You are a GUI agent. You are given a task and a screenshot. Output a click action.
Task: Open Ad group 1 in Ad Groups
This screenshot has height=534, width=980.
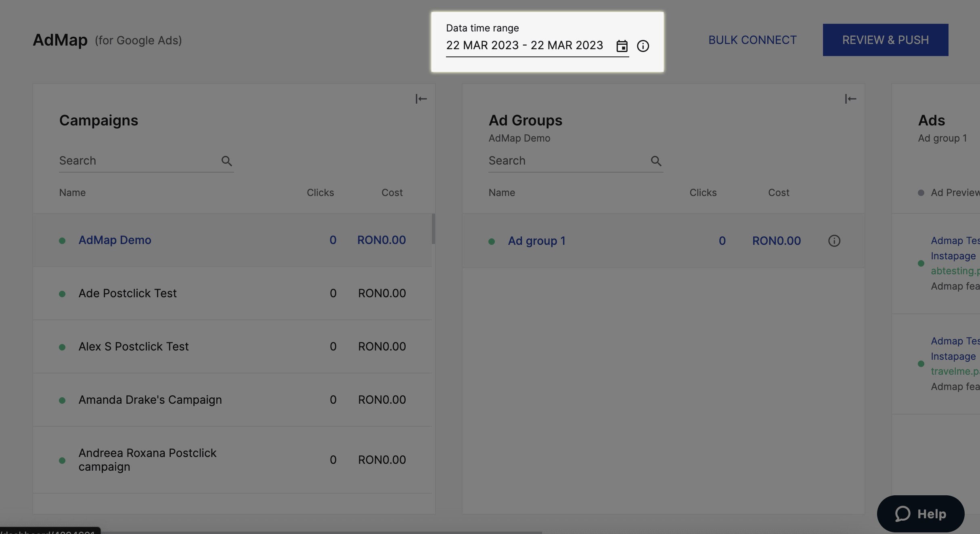click(x=537, y=241)
